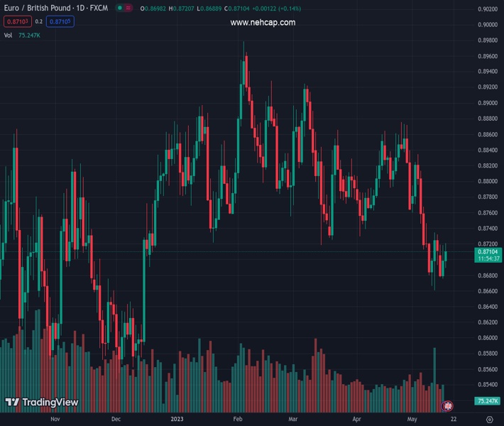Click the volume value label 75.247K on axis

[x=487, y=402]
